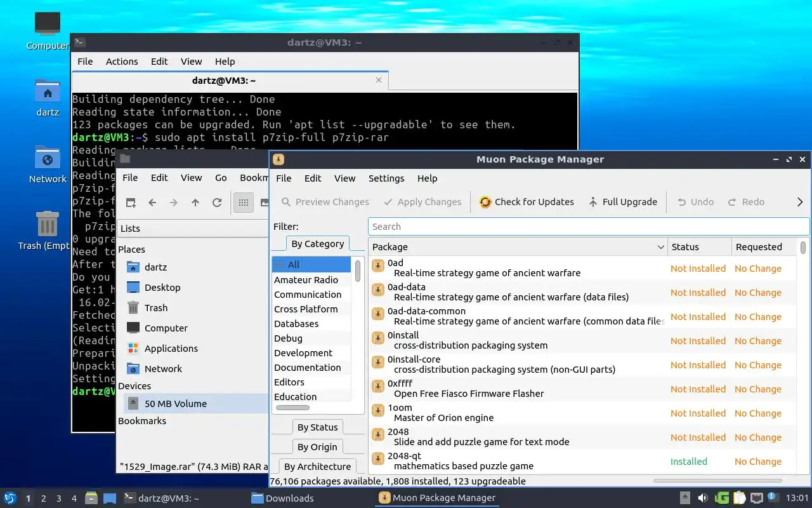Select the All category filter
Viewport: 812px width, 508px height.
pyautogui.click(x=311, y=264)
